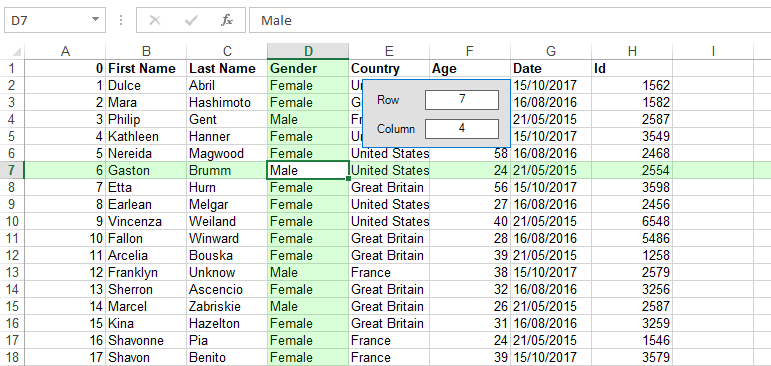Open the Insert Function fx dialog
Viewport: 771px width, 366px height.
click(227, 20)
